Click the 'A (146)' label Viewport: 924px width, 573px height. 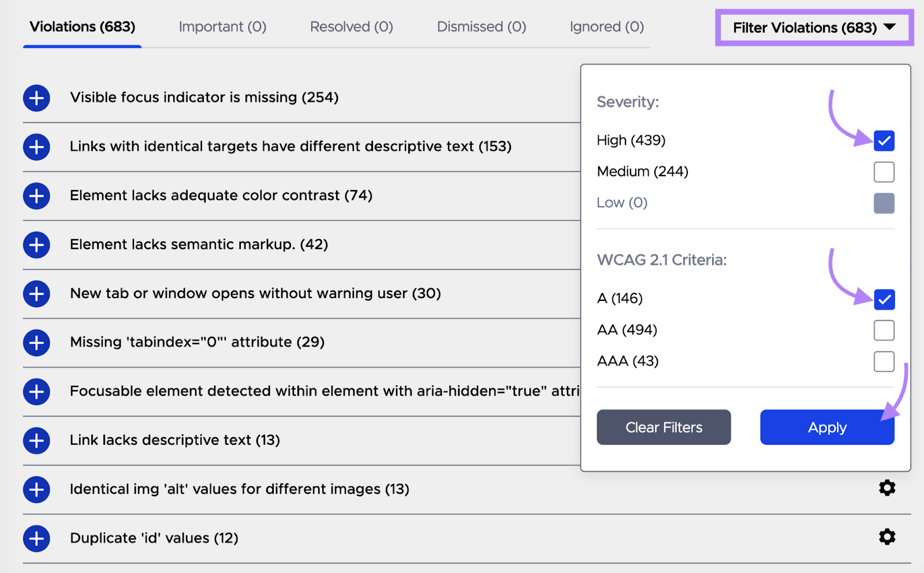620,299
